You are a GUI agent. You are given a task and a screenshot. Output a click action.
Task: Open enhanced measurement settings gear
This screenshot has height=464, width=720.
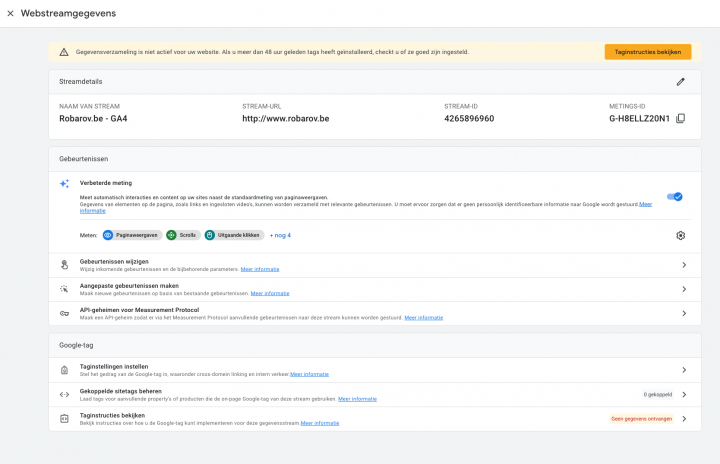tap(680, 235)
